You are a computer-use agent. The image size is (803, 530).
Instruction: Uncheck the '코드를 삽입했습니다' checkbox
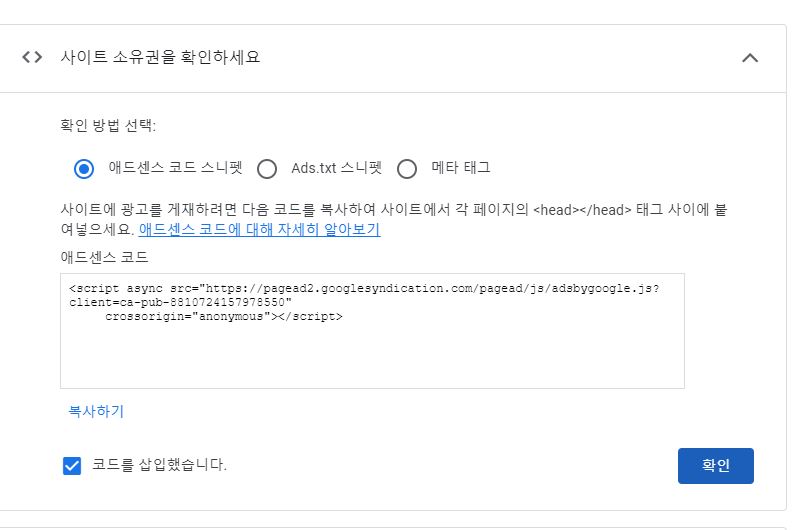72,465
